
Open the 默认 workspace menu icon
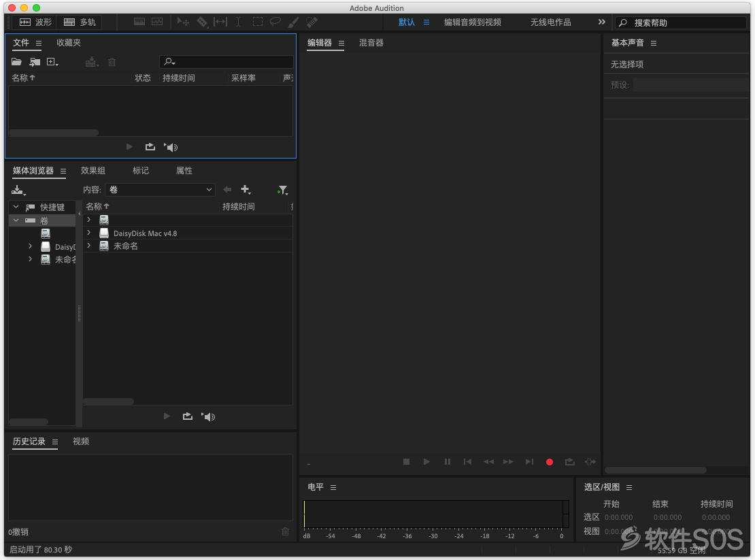point(426,22)
